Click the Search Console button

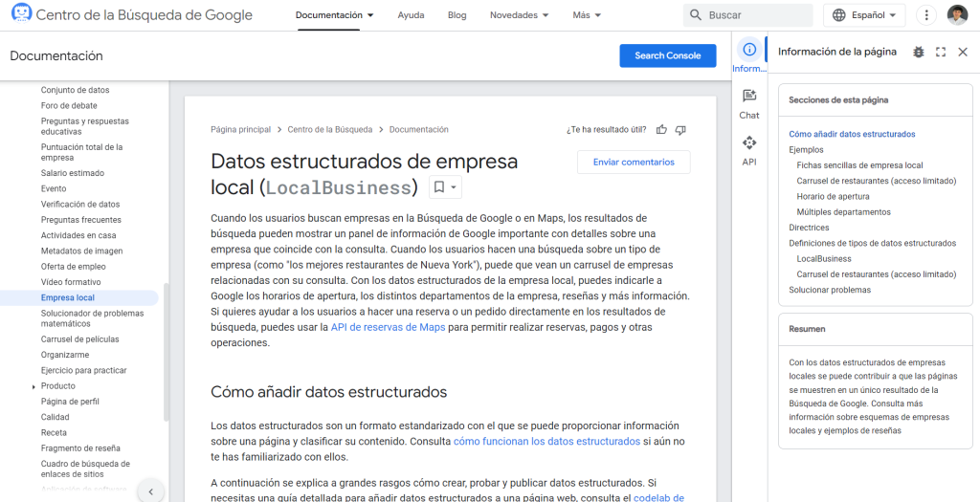667,55
